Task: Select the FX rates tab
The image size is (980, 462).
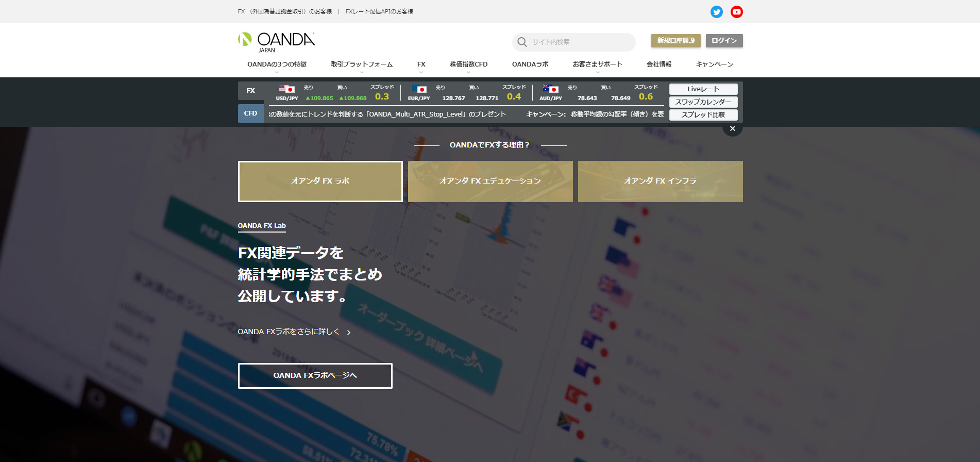Action: point(251,91)
